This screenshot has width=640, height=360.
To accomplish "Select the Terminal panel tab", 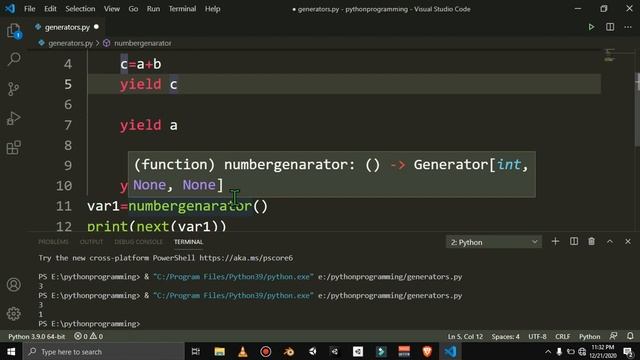I will click(189, 242).
